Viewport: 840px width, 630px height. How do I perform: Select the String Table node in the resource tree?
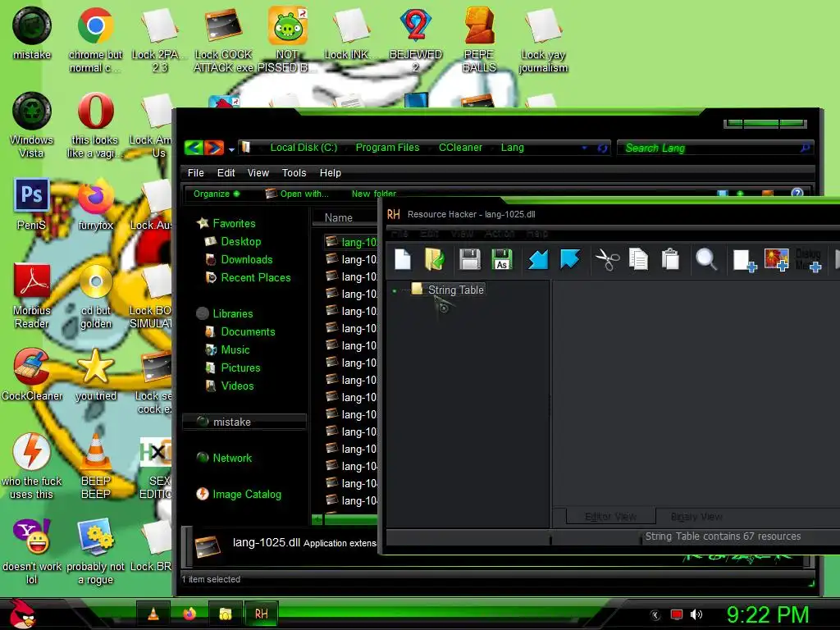point(455,290)
